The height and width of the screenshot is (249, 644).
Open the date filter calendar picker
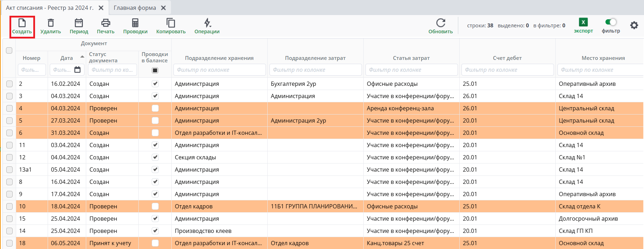77,70
